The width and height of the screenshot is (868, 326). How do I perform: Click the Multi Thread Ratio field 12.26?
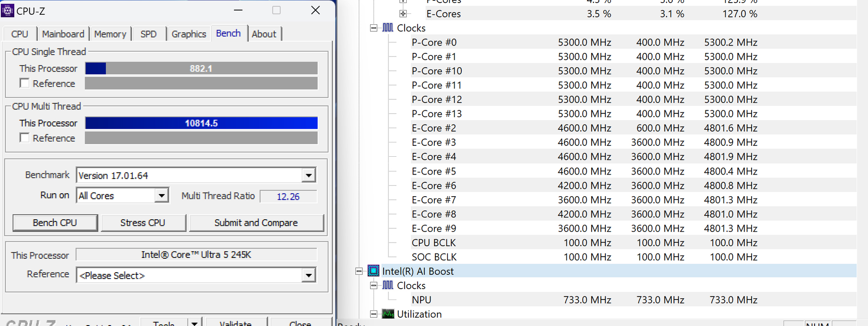289,196
